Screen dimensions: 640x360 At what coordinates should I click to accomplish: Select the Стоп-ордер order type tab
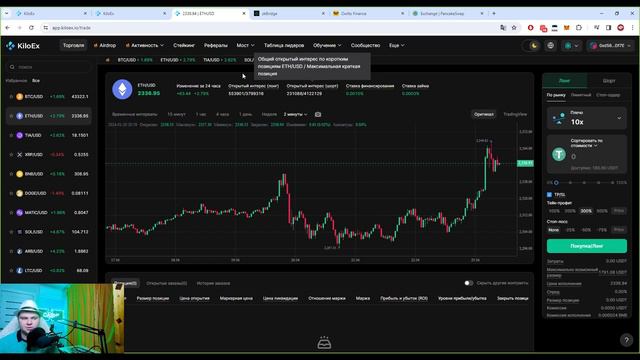click(x=608, y=95)
